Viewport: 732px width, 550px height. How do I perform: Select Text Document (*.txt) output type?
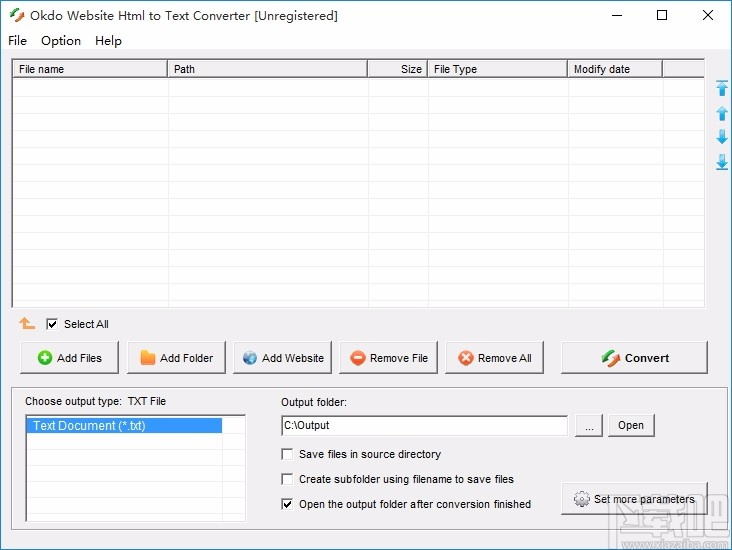point(124,426)
